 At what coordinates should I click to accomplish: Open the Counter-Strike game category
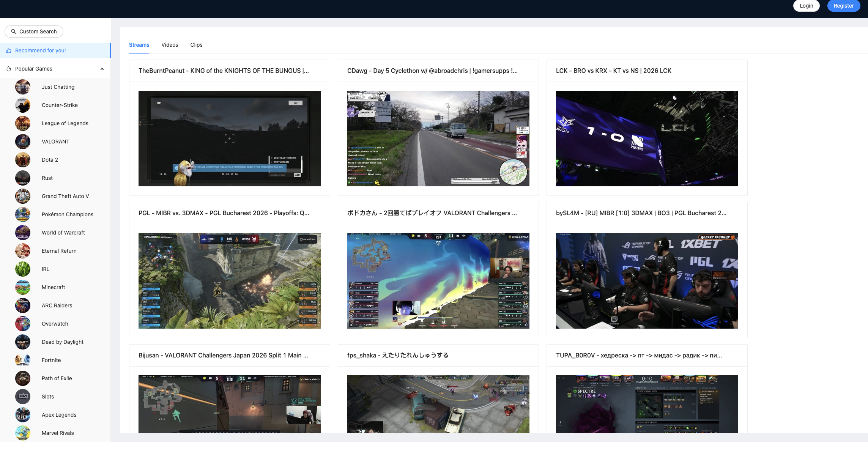[23, 105]
